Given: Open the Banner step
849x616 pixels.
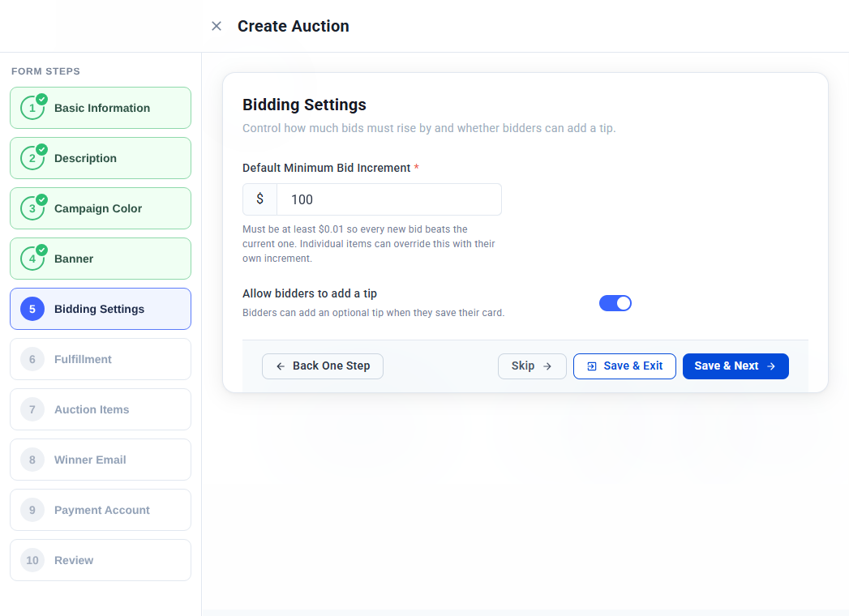Looking at the screenshot, I should (101, 259).
